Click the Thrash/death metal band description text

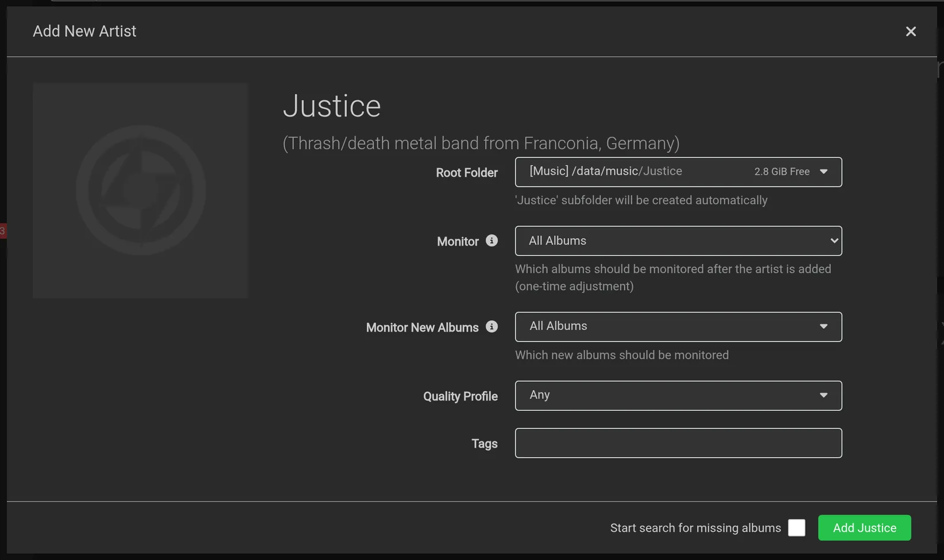pos(481,143)
